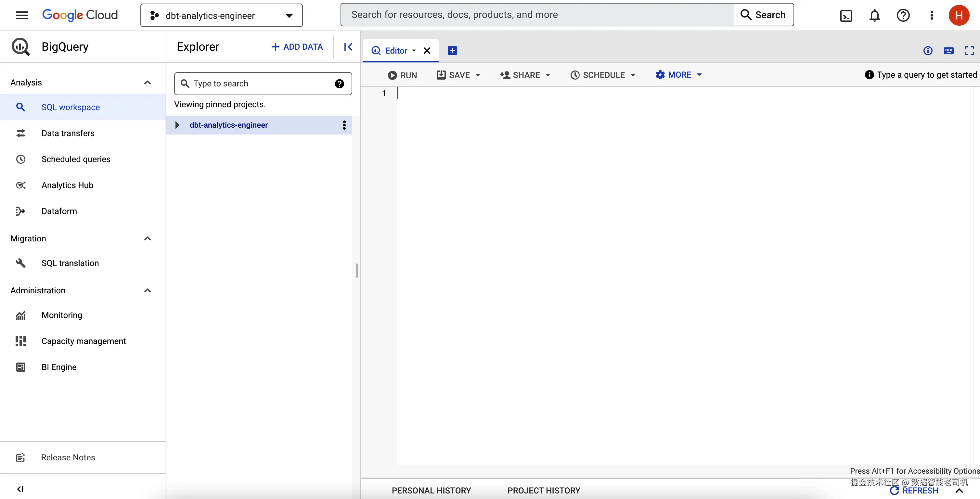Show query info icon at top right
The width and height of the screenshot is (980, 499).
pos(928,51)
